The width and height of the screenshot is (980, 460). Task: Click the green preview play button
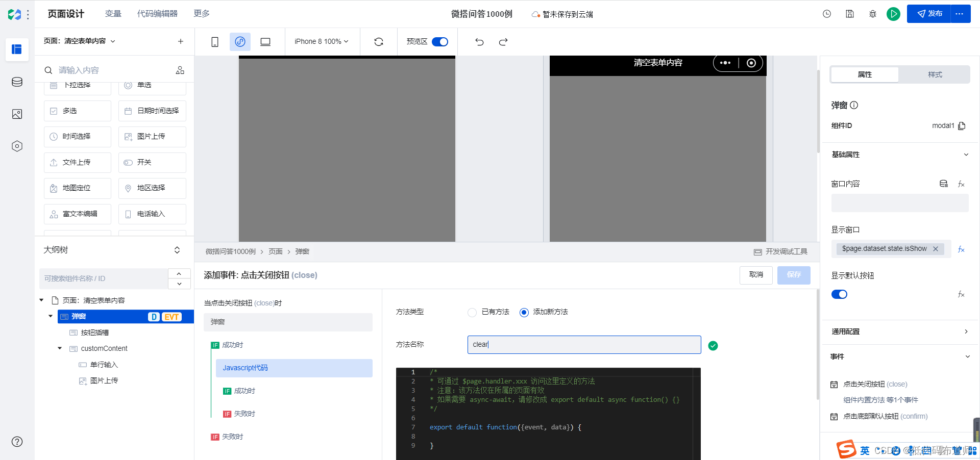click(x=893, y=14)
